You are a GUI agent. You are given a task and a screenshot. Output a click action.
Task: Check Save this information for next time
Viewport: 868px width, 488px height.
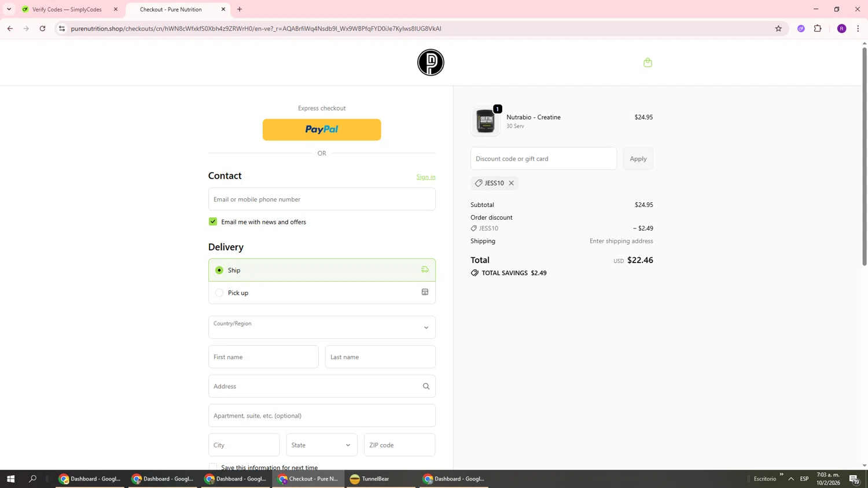[213, 467]
